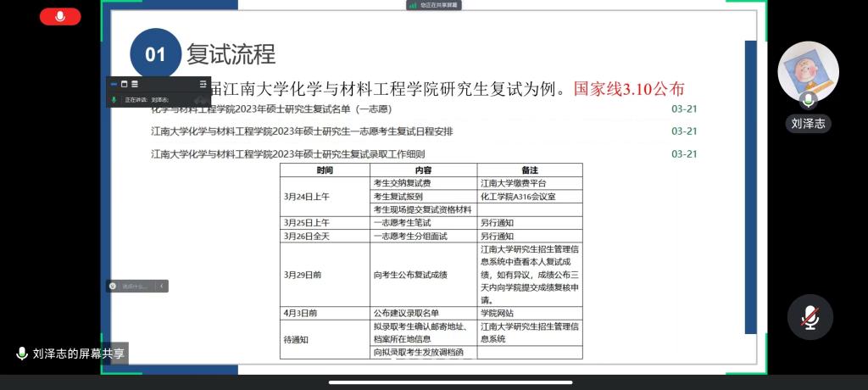Screen dimensions: 868x390
Task: Click the green speaking mic in floating panel
Action: 114,99
